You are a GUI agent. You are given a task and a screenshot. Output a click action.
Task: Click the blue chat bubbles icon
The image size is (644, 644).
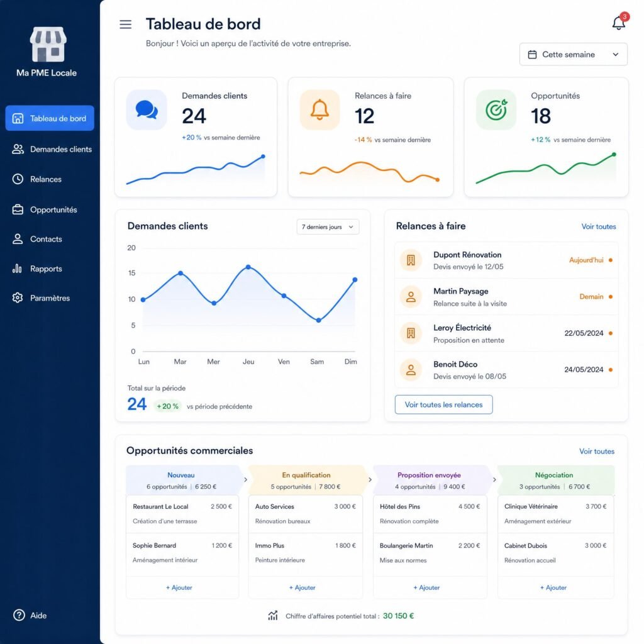click(x=147, y=109)
